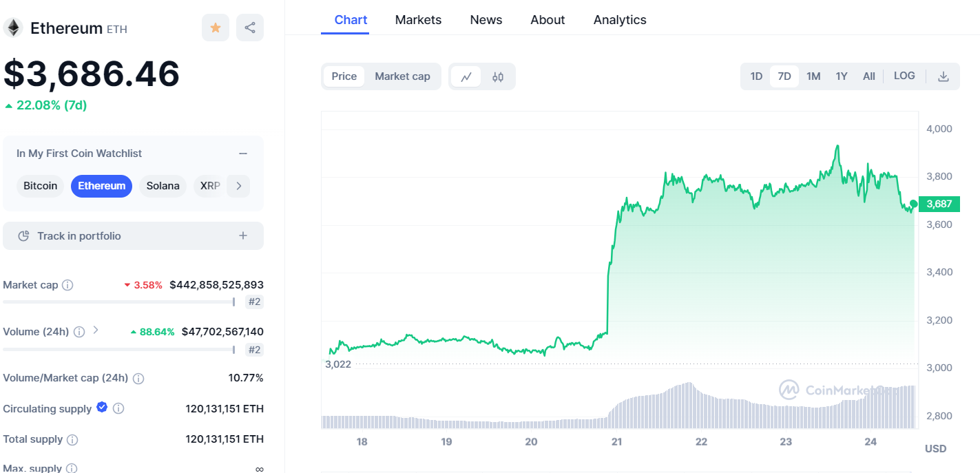Toggle the star favorite button for Ethereum
The height and width of the screenshot is (473, 980).
pos(216,28)
